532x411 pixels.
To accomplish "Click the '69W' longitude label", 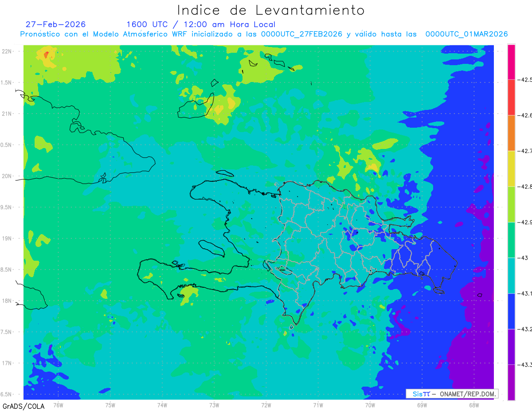I will 422,405.
